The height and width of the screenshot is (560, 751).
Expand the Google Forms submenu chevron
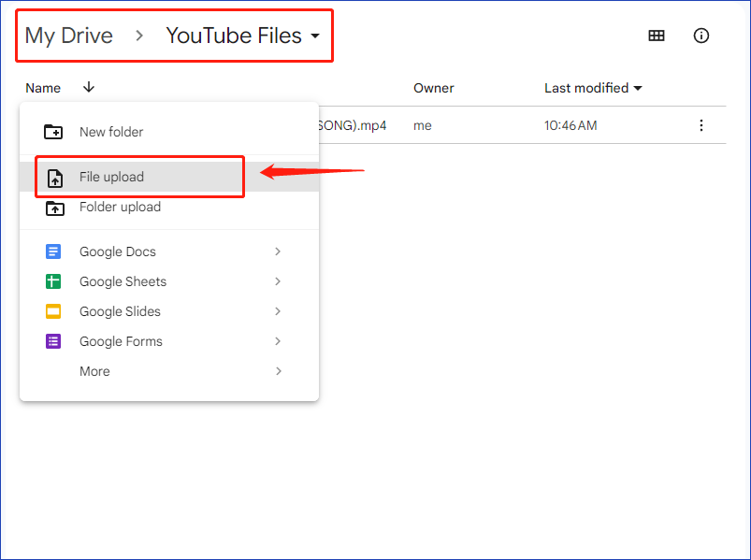click(x=278, y=341)
